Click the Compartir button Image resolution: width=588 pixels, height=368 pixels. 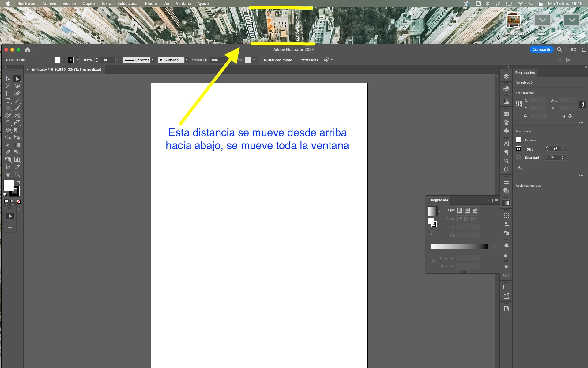click(x=541, y=49)
